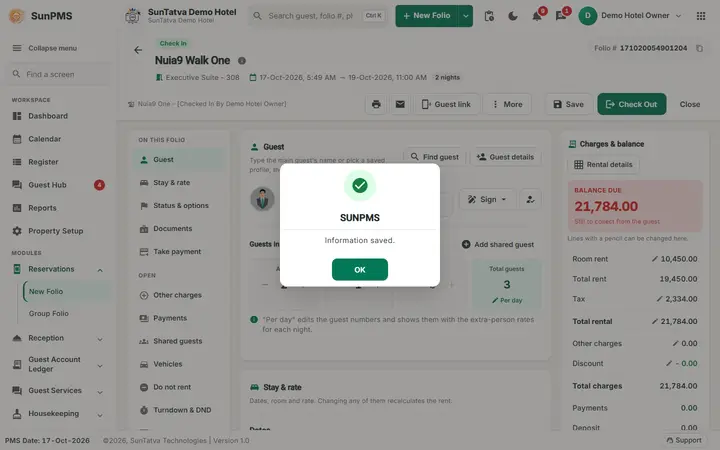720x450 pixels.
Task: Edit the Total rental pencil icon
Action: click(x=655, y=321)
